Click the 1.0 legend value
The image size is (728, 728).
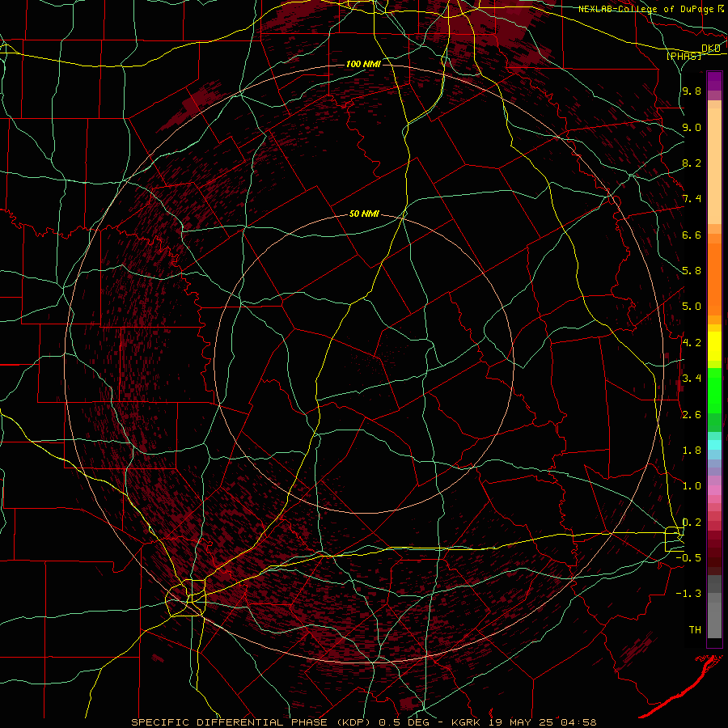692,486
